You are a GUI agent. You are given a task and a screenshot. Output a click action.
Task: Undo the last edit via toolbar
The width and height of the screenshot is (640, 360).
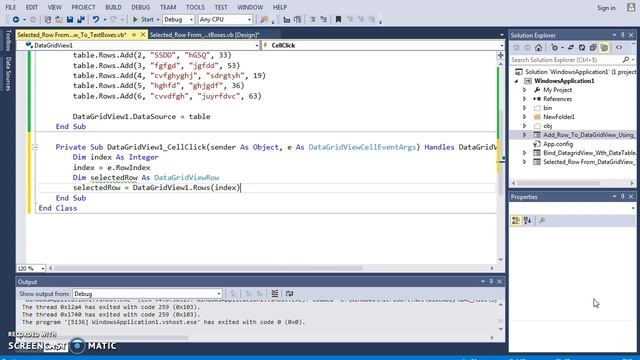96,19
